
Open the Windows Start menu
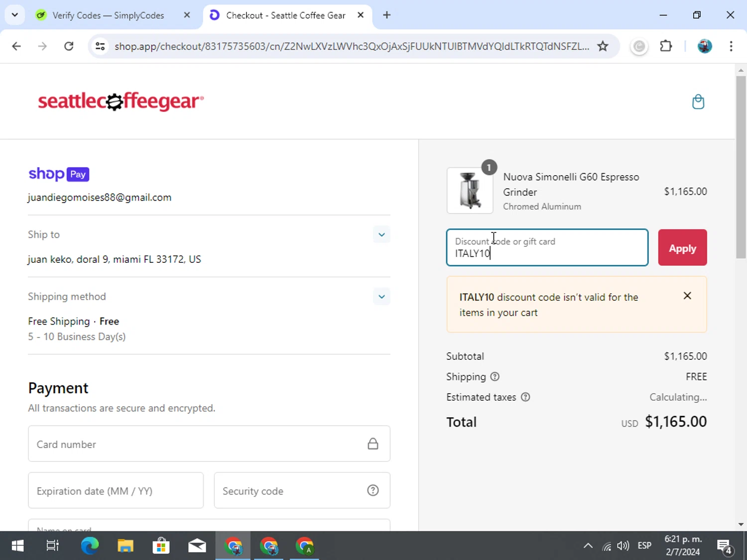point(17,546)
